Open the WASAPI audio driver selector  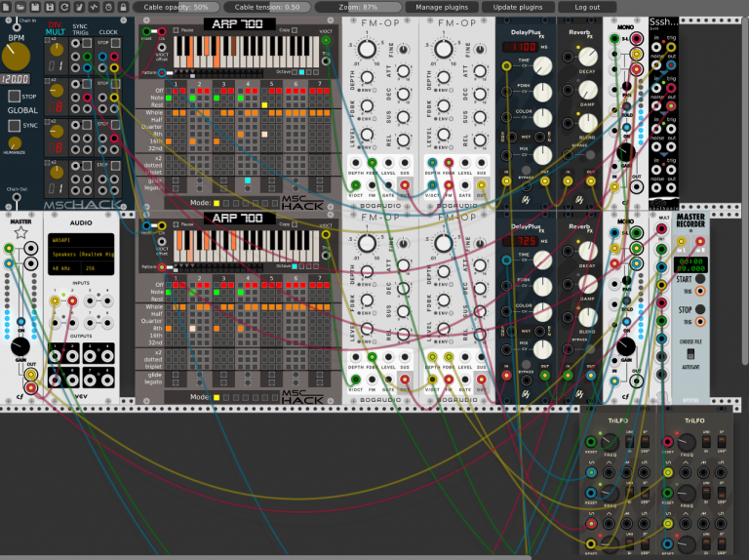click(81, 240)
